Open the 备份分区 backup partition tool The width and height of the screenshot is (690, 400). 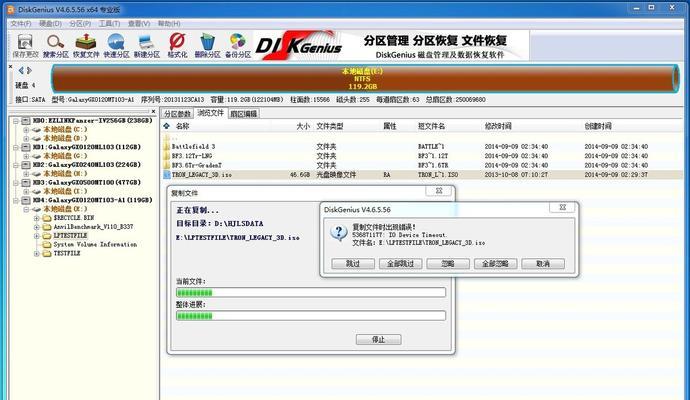coord(238,45)
